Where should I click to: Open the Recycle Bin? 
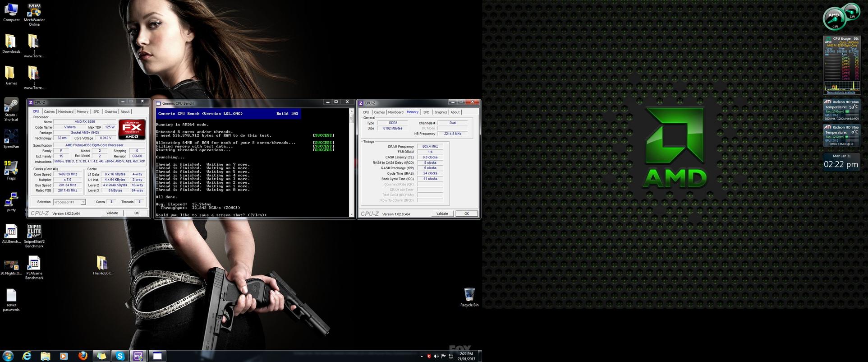469,297
